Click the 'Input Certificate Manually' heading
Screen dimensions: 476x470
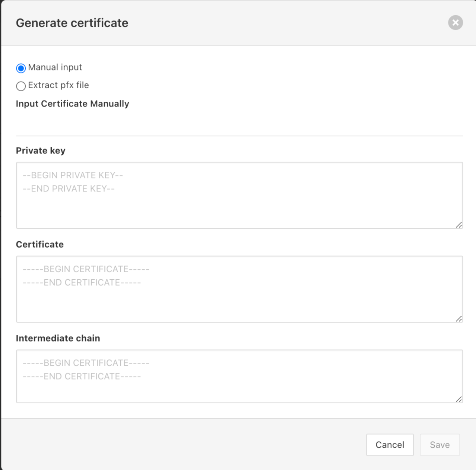pos(72,104)
